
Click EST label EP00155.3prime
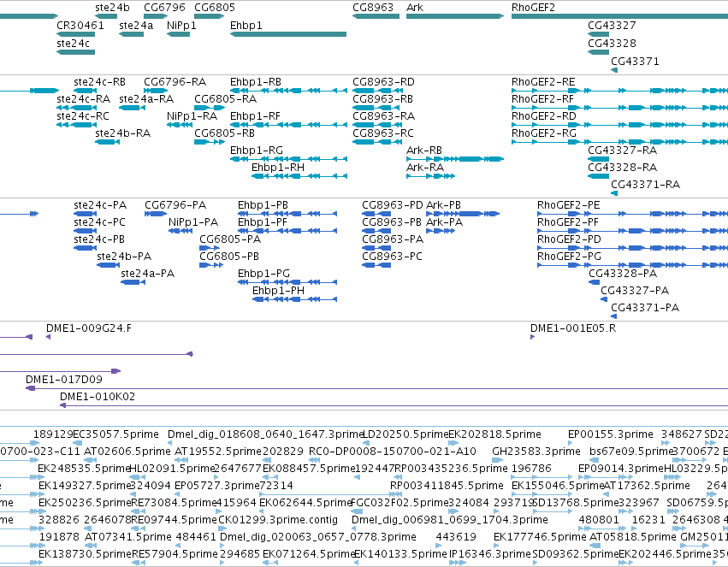[611, 434]
